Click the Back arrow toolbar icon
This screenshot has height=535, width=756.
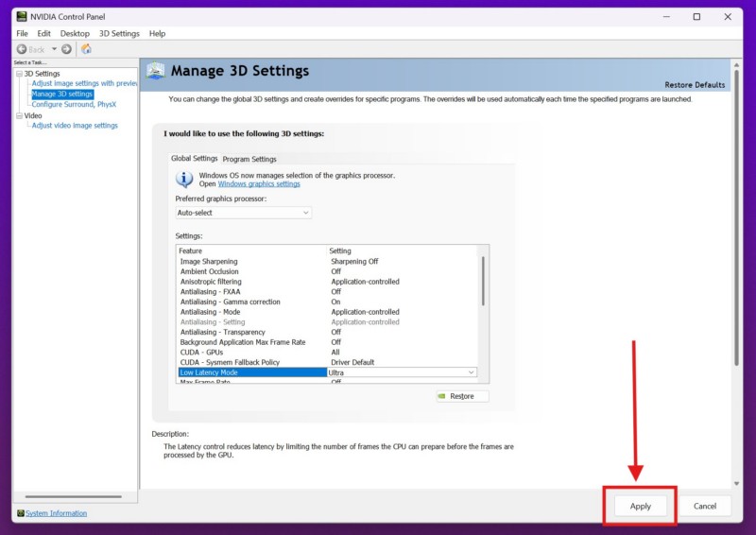click(x=22, y=49)
